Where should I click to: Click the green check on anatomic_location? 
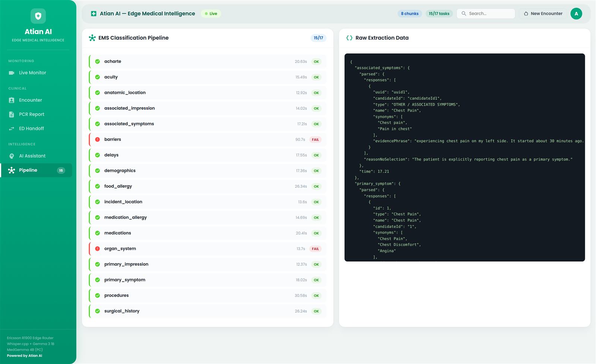(x=97, y=93)
